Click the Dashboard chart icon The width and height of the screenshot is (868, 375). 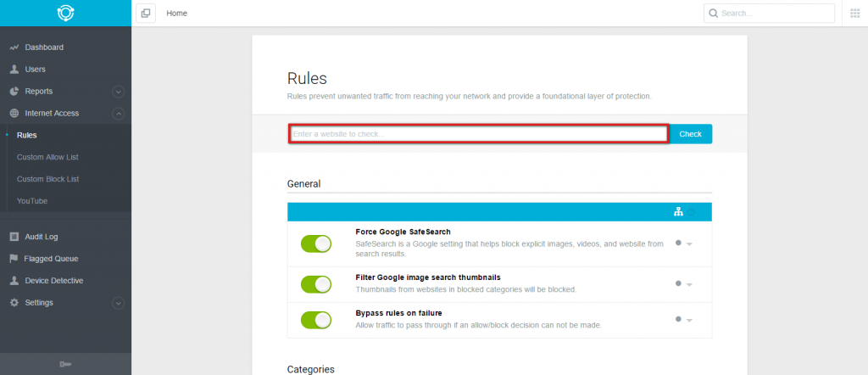(14, 48)
